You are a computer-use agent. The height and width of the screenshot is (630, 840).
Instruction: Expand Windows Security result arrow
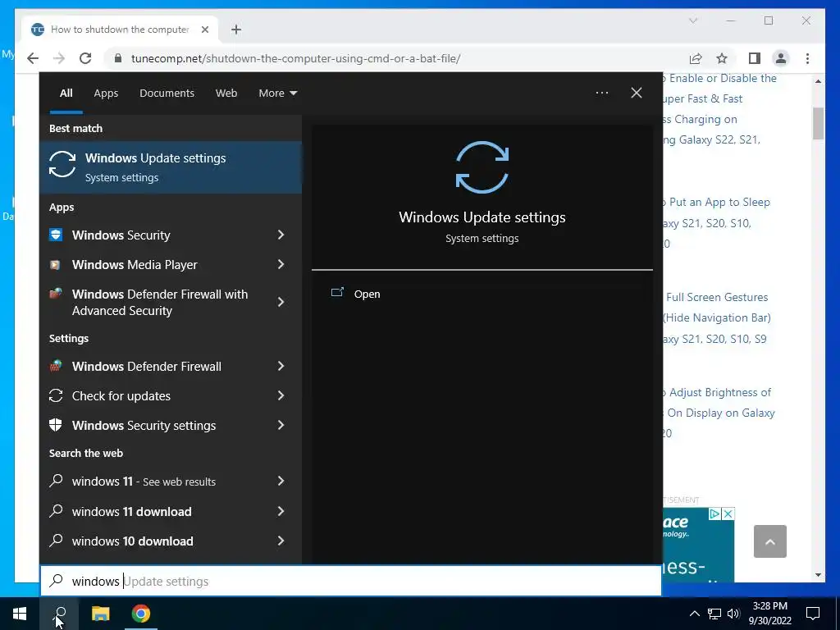281,235
